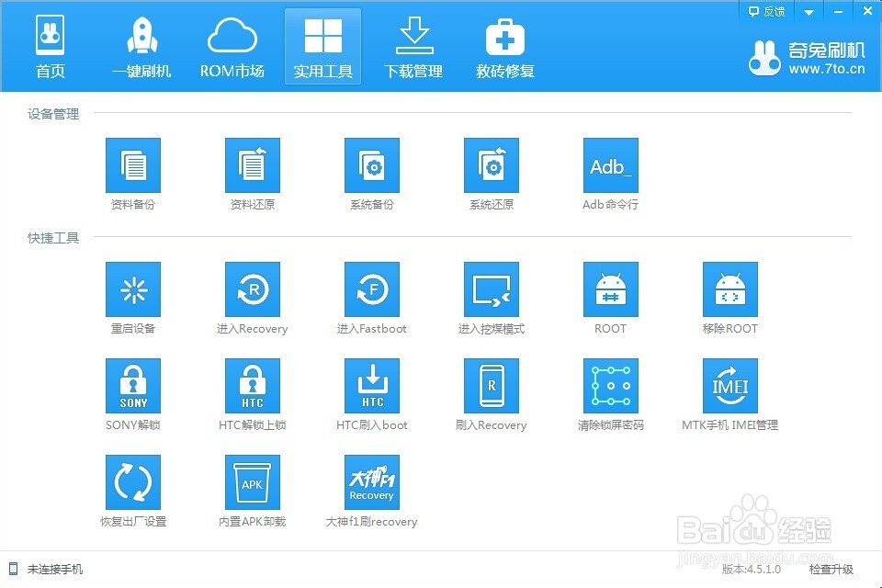This screenshot has width=882, height=588.
Task: Click the 设备管理 section heading
Action: [53, 114]
